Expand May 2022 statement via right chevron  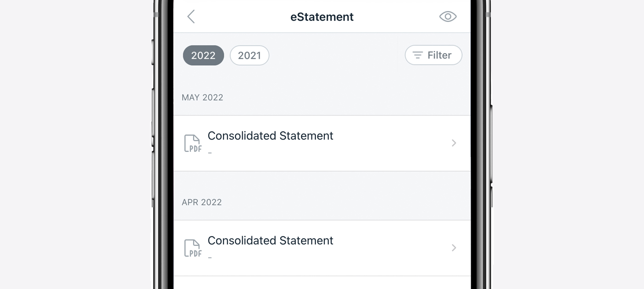[x=454, y=143]
